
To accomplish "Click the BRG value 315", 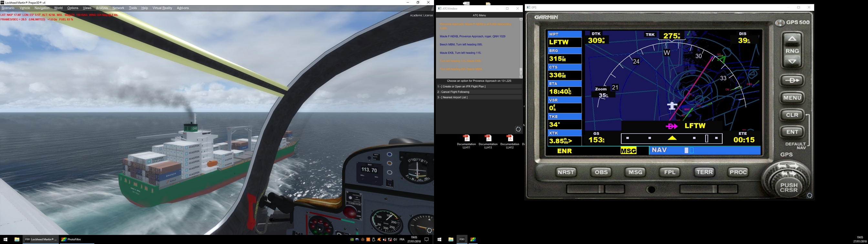I will 564,59.
